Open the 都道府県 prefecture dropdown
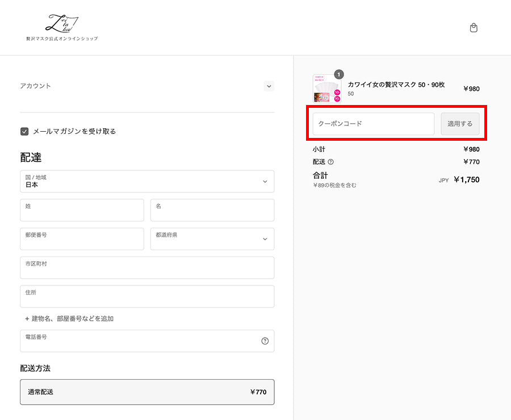This screenshot has height=420, width=511. coord(212,238)
